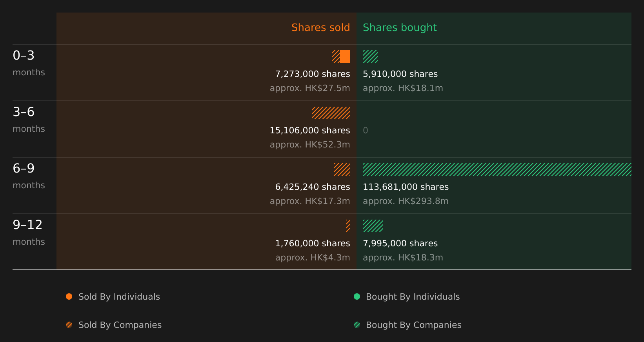Click the striped Bought By Companies legend icon
This screenshot has width=644, height=342.
(357, 325)
